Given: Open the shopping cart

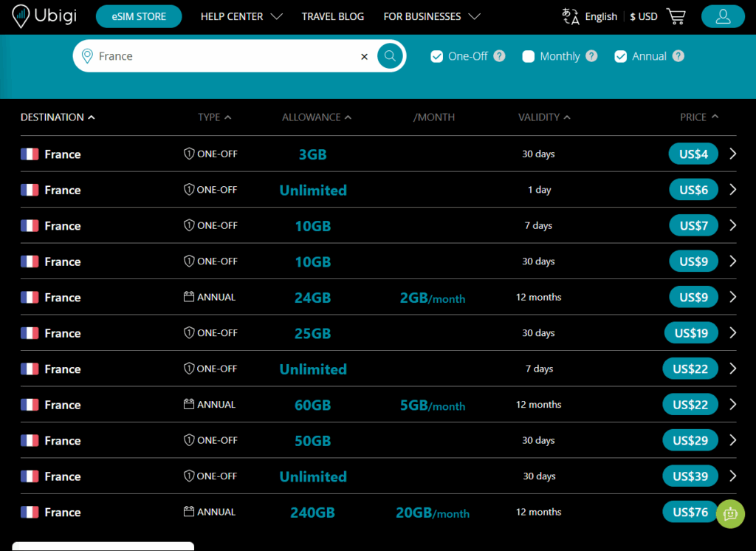Looking at the screenshot, I should [676, 16].
